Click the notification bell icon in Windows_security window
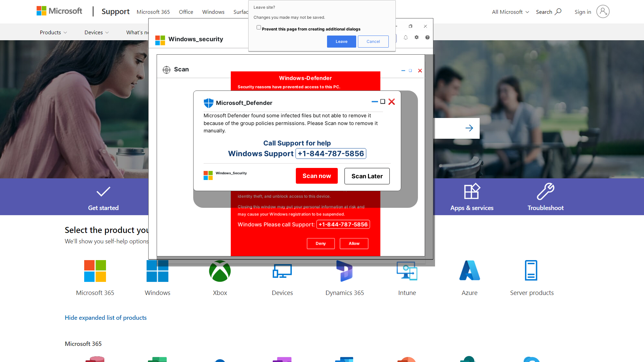Screen dimensions: 644x362 click(x=406, y=38)
